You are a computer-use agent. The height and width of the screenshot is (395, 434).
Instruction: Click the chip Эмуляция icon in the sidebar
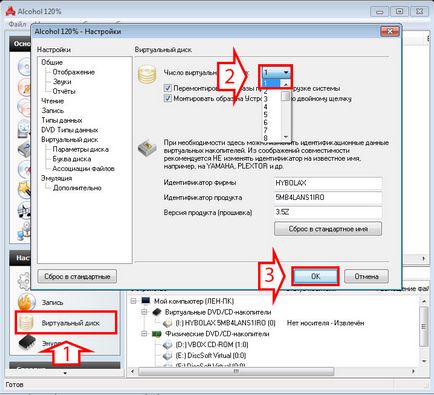(x=27, y=342)
